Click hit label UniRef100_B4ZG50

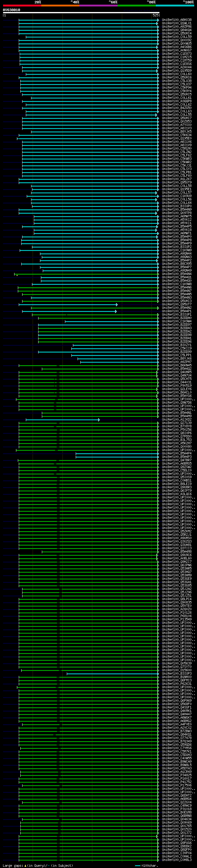click(x=176, y=108)
